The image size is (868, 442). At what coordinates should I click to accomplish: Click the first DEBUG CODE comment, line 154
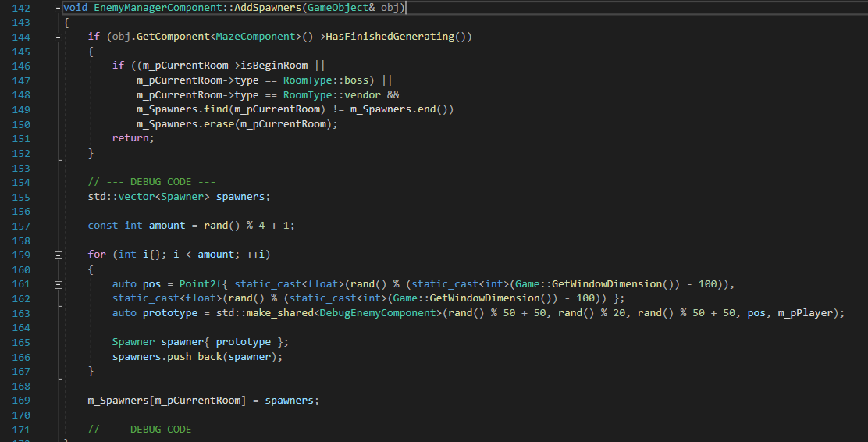(151, 182)
